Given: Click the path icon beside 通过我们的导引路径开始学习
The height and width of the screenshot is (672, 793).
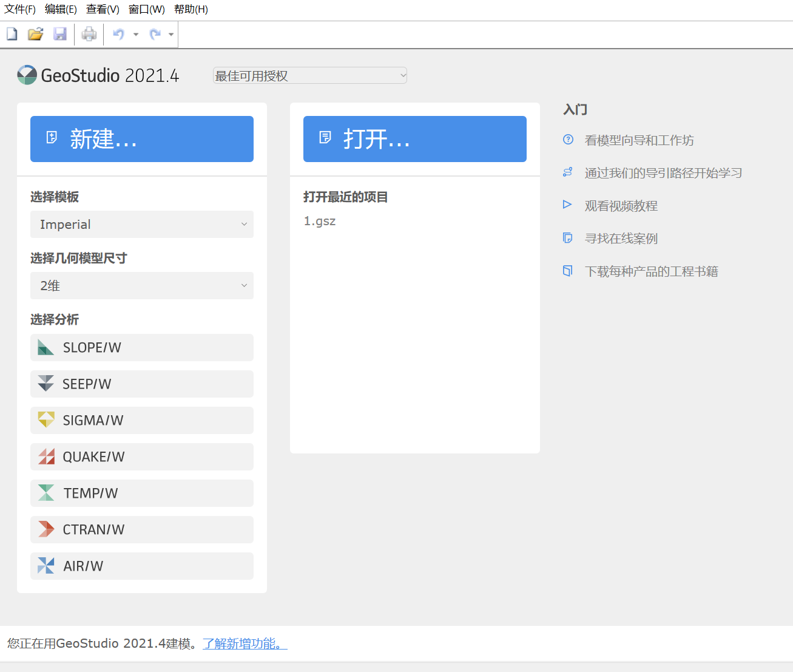Looking at the screenshot, I should (x=568, y=172).
